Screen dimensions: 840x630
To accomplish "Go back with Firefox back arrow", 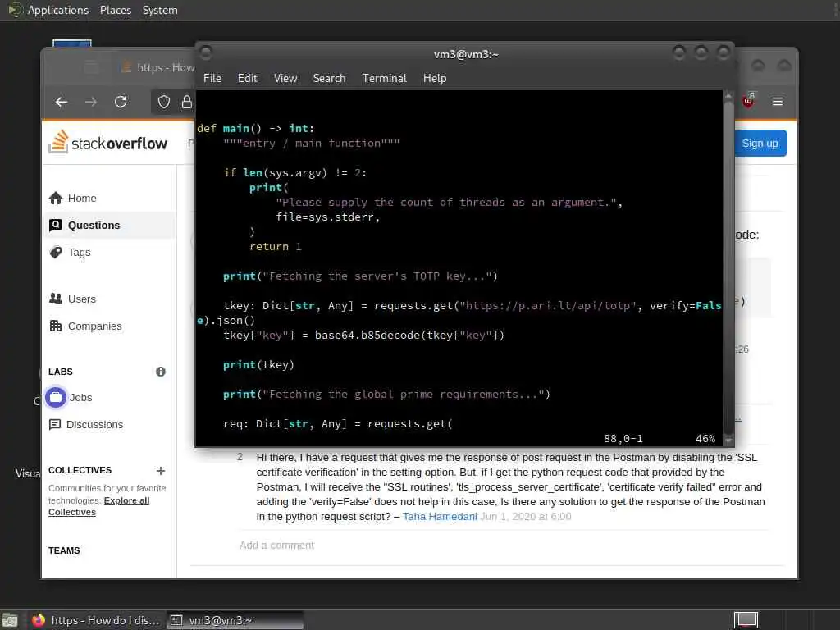I will (x=62, y=102).
